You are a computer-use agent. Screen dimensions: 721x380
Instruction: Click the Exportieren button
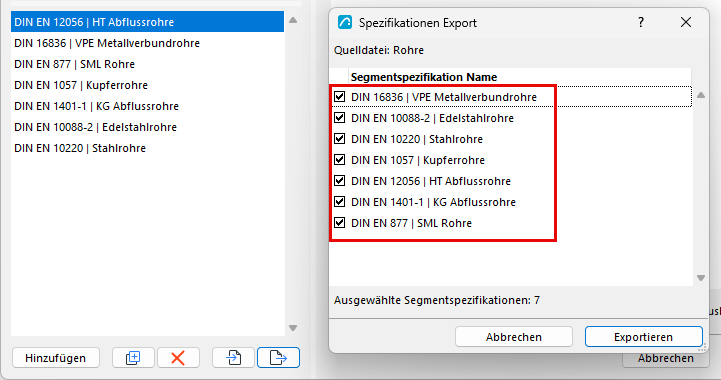(643, 337)
